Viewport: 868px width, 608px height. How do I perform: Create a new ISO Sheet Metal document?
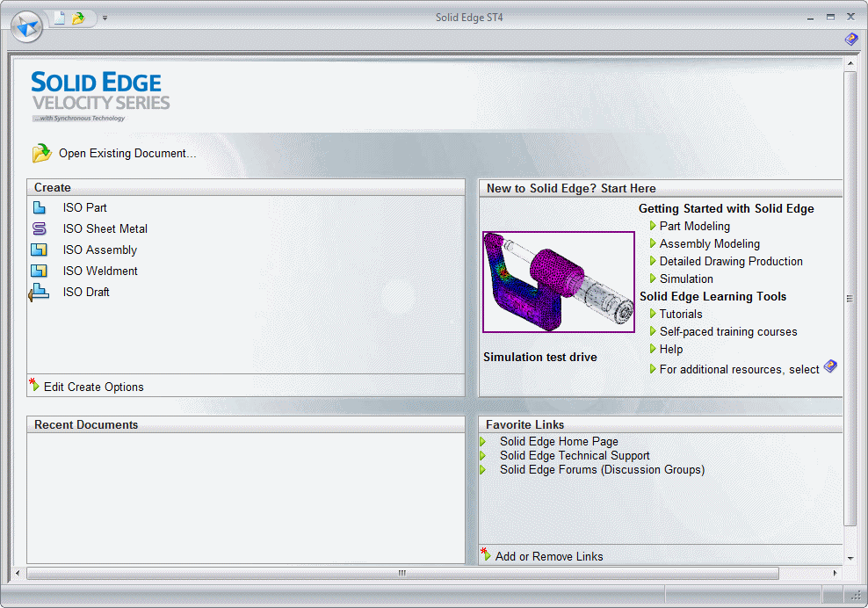[x=105, y=228]
